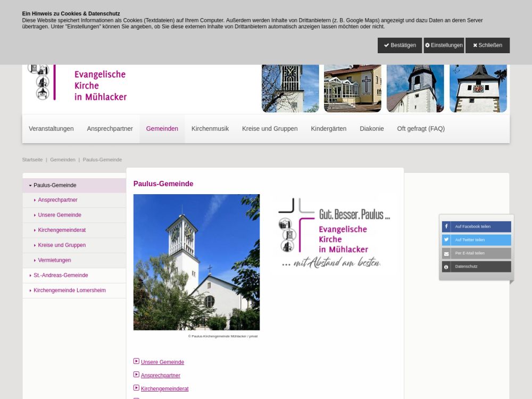The height and width of the screenshot is (399, 532).
Task: Open the Kirchenmusik menu item
Action: (x=210, y=129)
